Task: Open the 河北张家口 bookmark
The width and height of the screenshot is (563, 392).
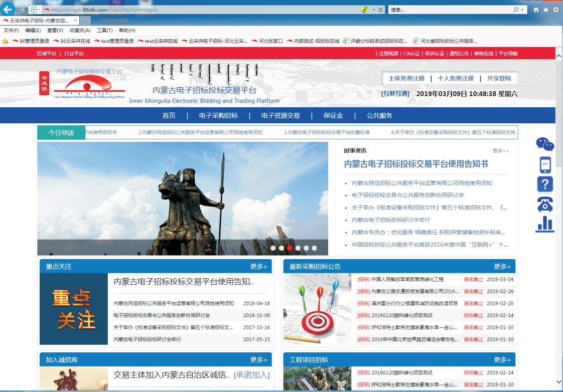Action: [x=267, y=41]
